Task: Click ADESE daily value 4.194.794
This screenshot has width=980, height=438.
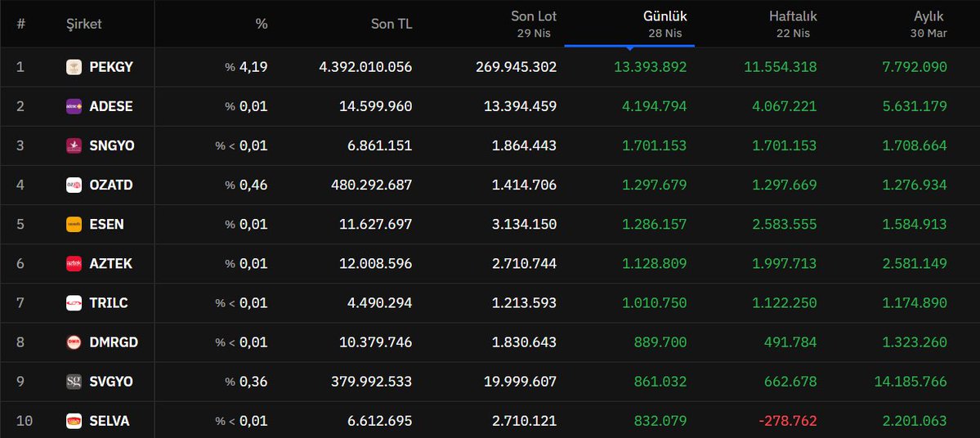Action: point(655,106)
